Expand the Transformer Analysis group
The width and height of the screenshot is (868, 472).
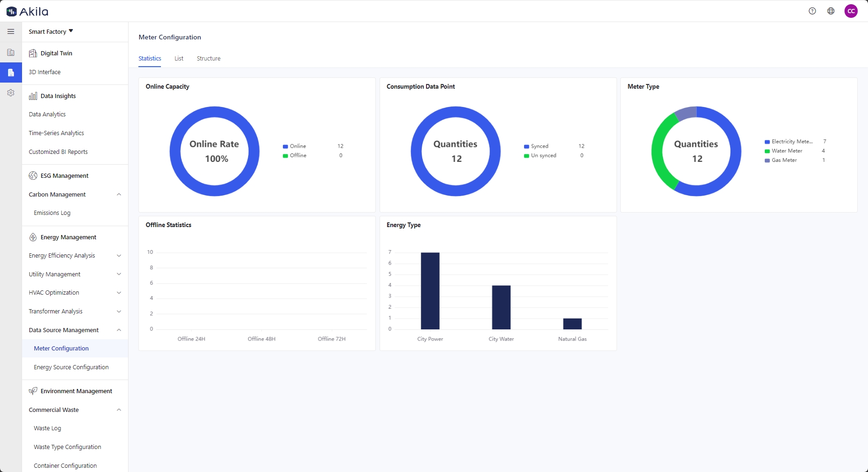pos(119,312)
